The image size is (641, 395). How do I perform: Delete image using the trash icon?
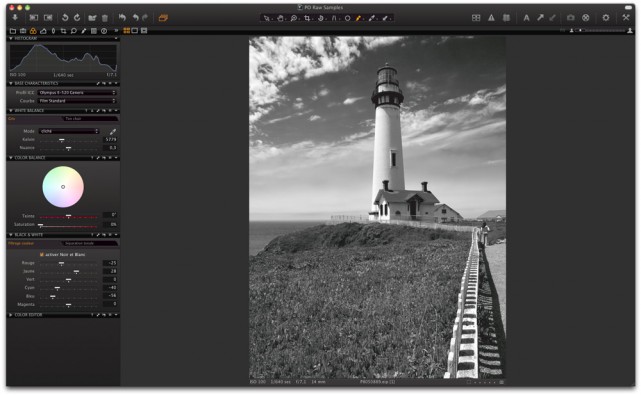coord(105,18)
